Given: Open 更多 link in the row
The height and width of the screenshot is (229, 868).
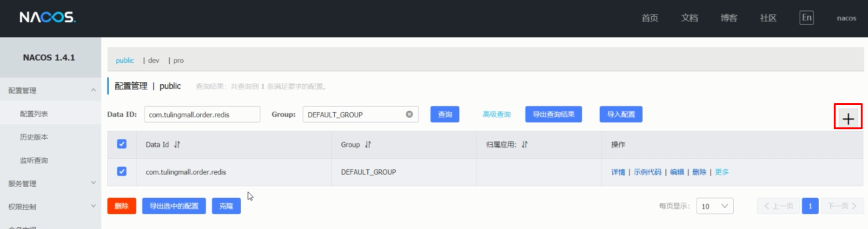Looking at the screenshot, I should coord(722,172).
